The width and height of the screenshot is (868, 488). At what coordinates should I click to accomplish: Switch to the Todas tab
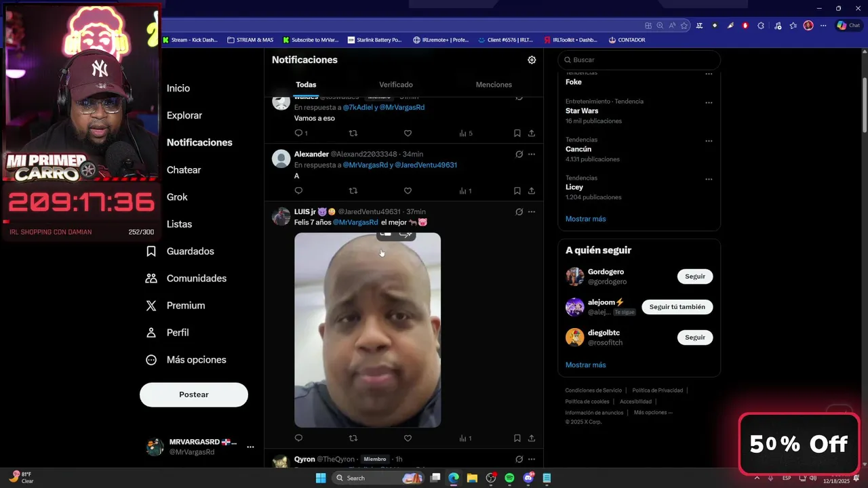(306, 85)
